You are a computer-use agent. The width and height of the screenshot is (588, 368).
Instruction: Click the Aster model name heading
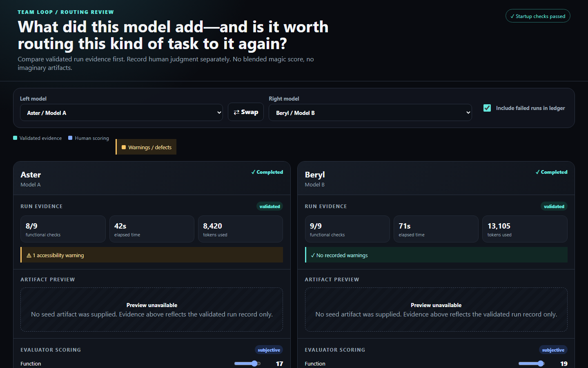tap(31, 175)
